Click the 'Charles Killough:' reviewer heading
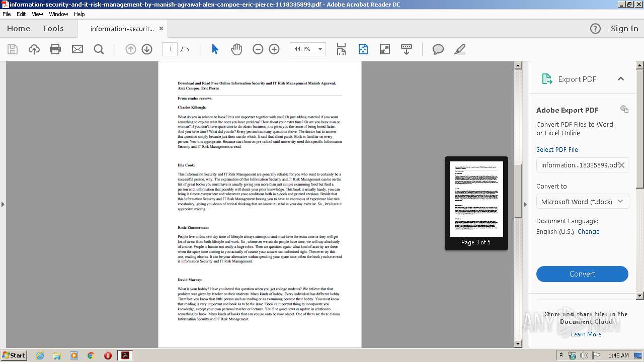This screenshot has width=644, height=362. [192, 108]
